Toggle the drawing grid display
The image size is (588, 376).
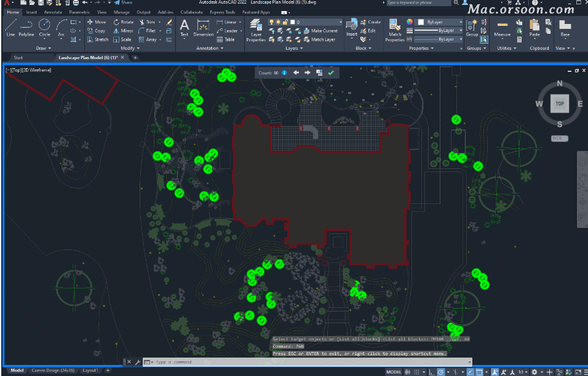[x=407, y=372]
